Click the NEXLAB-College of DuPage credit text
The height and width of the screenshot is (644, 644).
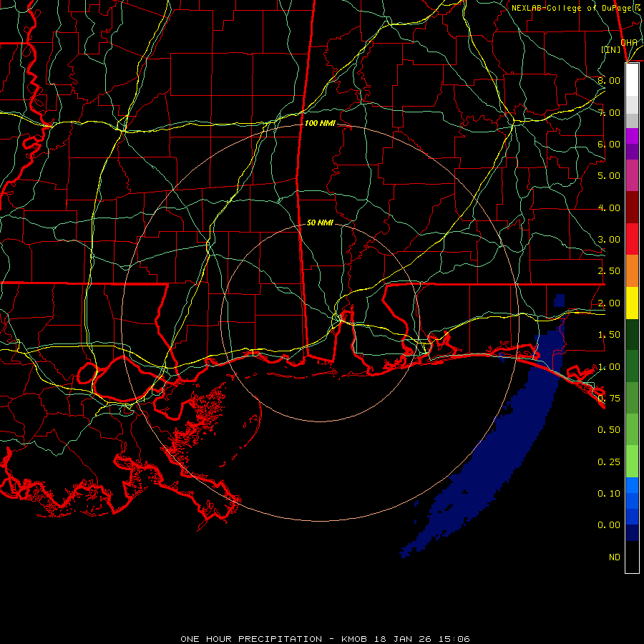click(576, 8)
